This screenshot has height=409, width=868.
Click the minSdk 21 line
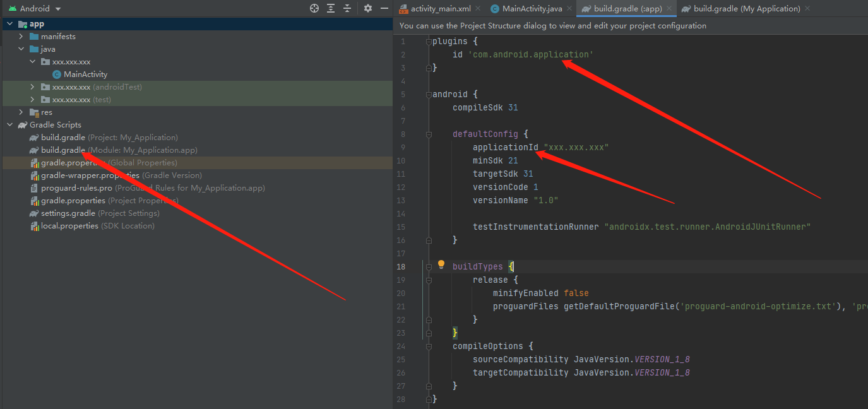tap(495, 161)
